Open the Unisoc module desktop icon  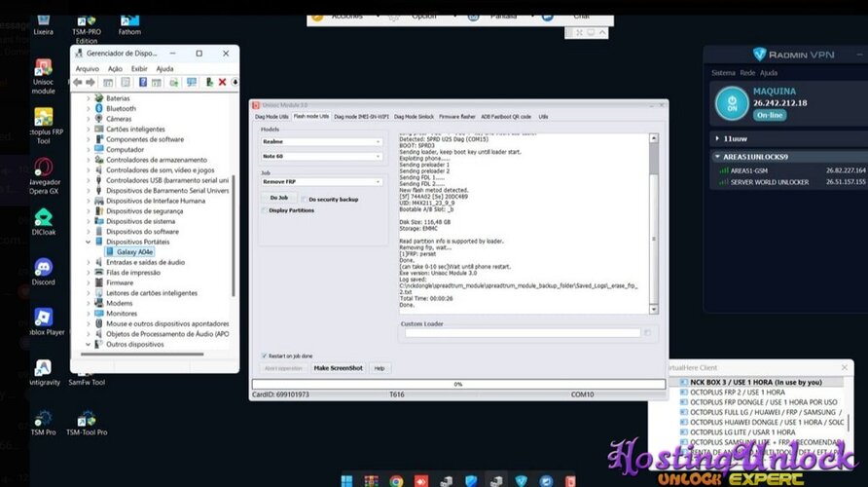coord(43,76)
